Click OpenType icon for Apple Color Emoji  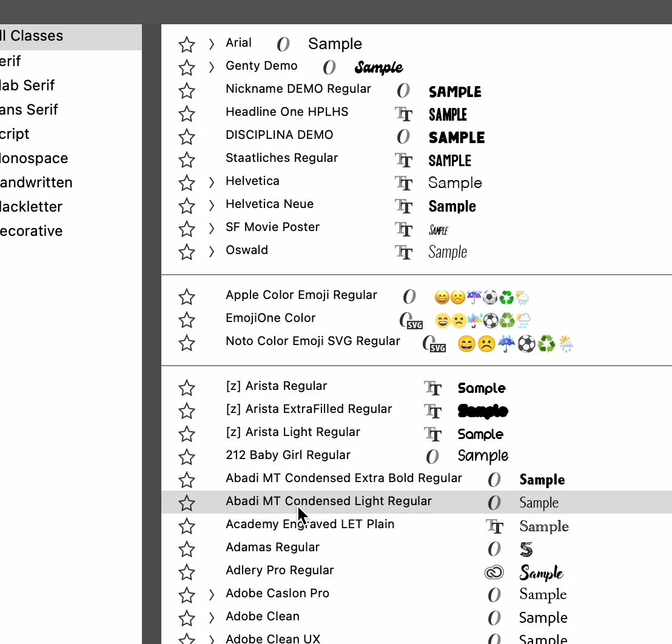409,297
